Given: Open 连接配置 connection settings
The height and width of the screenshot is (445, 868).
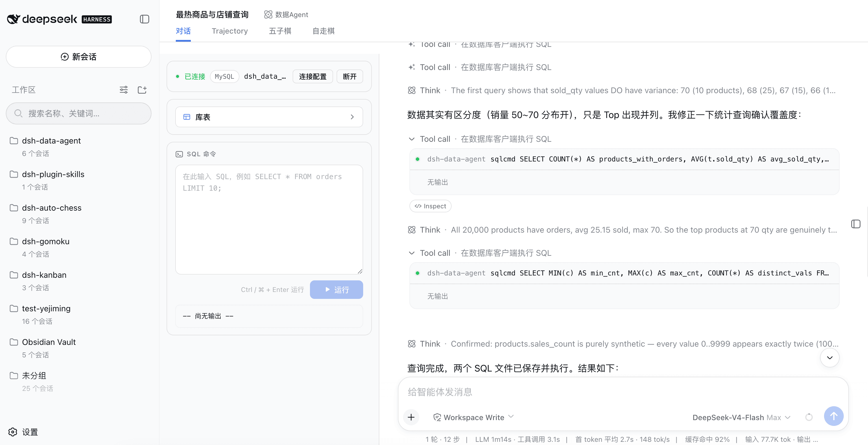Looking at the screenshot, I should pyautogui.click(x=312, y=76).
